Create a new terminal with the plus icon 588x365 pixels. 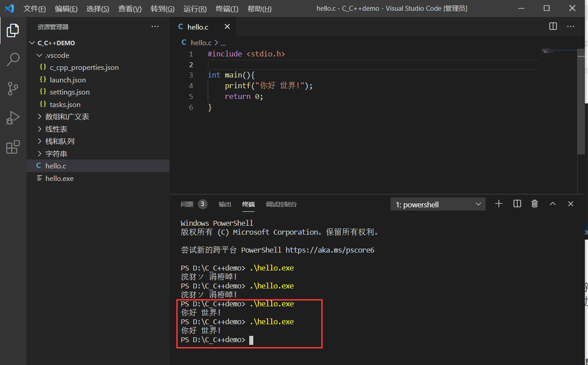499,204
